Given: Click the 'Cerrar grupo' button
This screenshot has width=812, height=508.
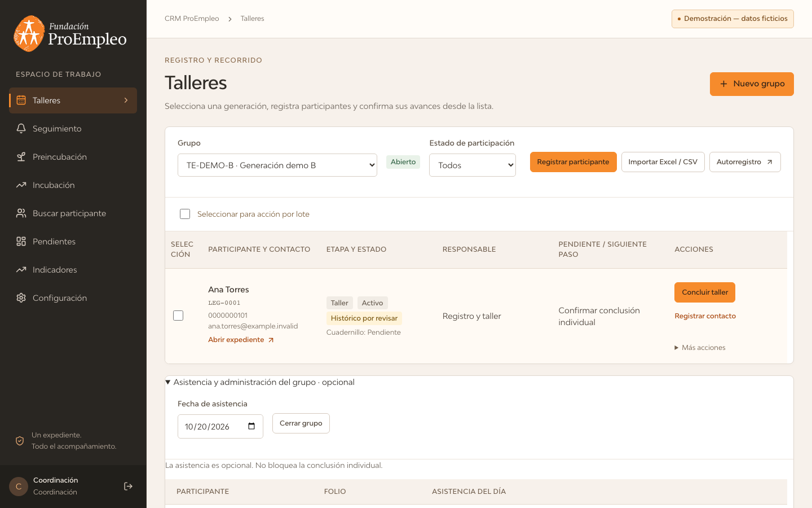Looking at the screenshot, I should click(301, 423).
